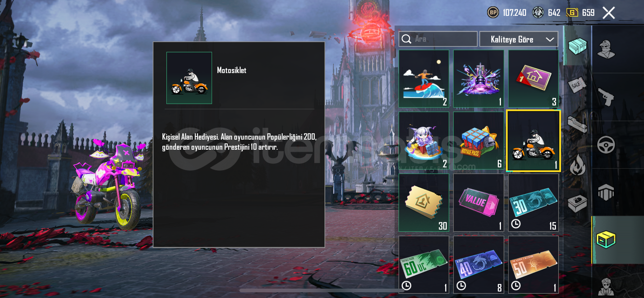Open the character outfit category icon
Viewport: 644px width, 298px height.
coord(606,49)
